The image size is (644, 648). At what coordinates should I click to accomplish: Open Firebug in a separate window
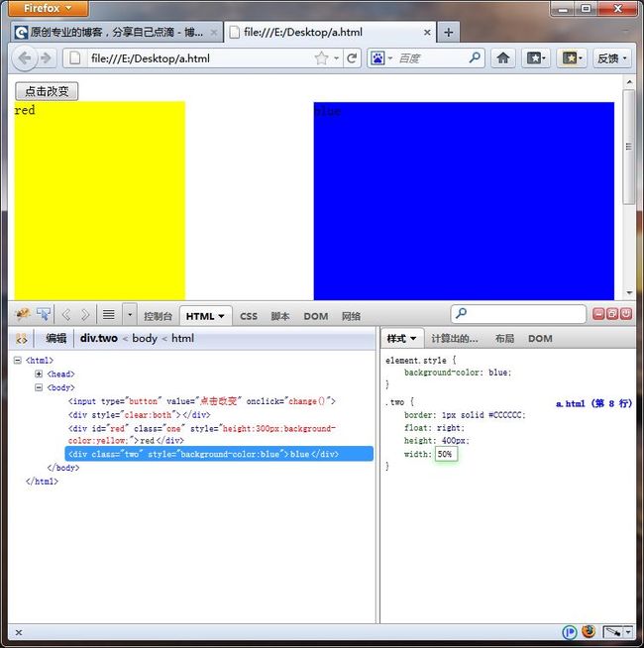612,314
